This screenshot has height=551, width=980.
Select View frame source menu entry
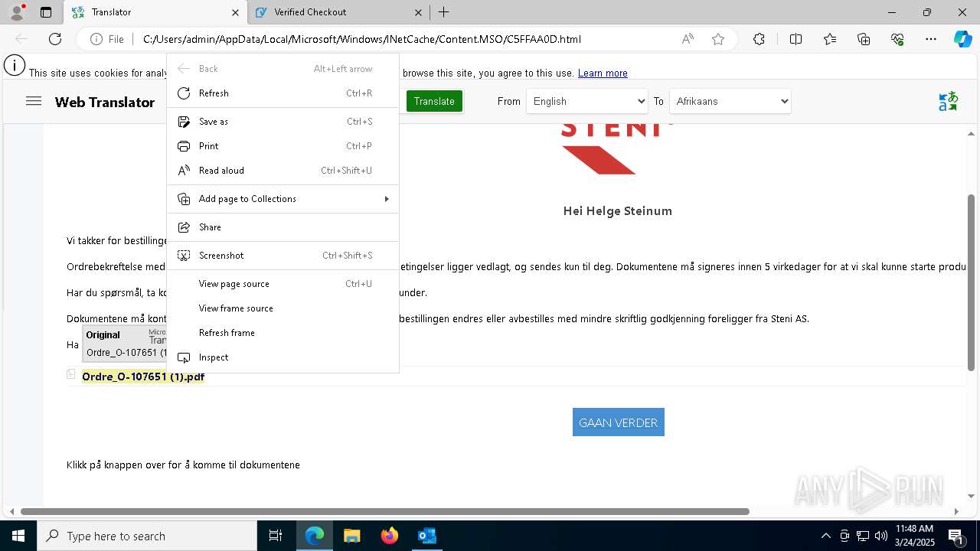tap(283, 308)
